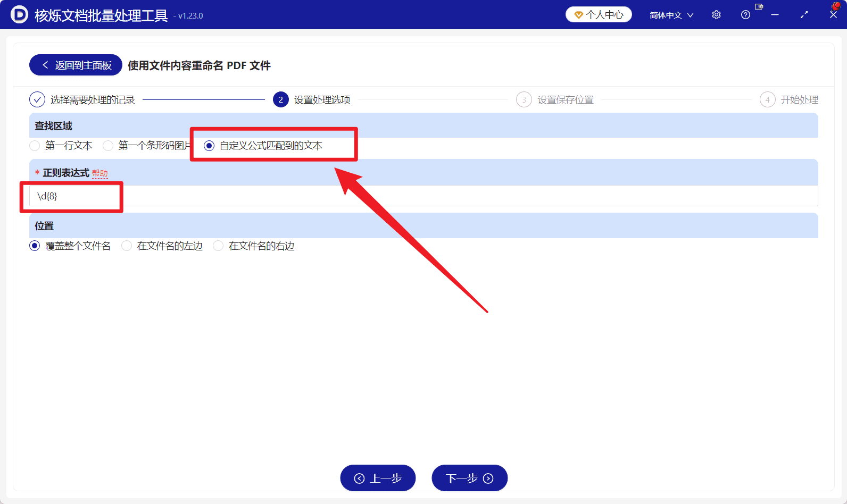Close the application window
The height and width of the screenshot is (504, 847).
point(833,15)
